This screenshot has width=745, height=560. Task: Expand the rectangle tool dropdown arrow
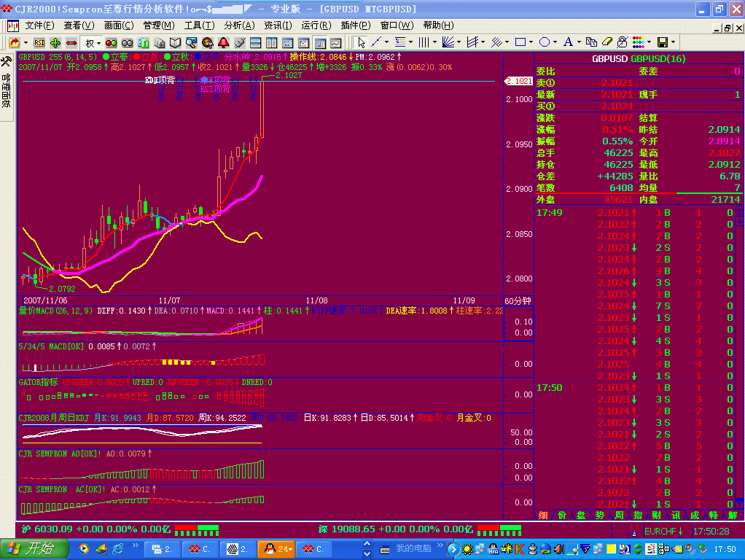click(531, 43)
